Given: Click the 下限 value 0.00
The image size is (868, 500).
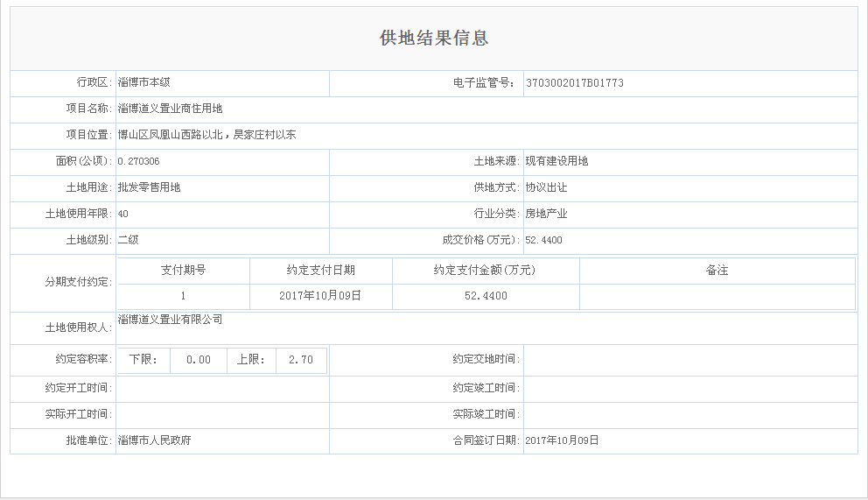Looking at the screenshot, I should tap(199, 360).
